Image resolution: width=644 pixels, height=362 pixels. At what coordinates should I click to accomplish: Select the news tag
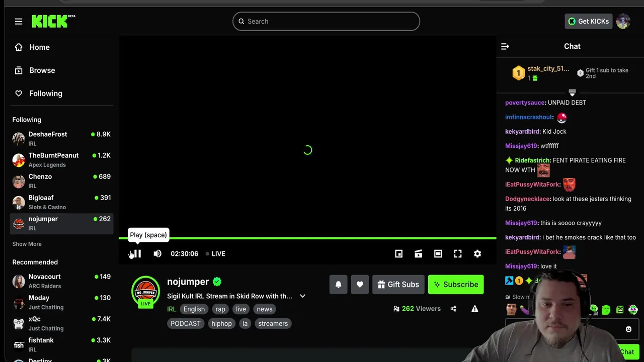264,309
